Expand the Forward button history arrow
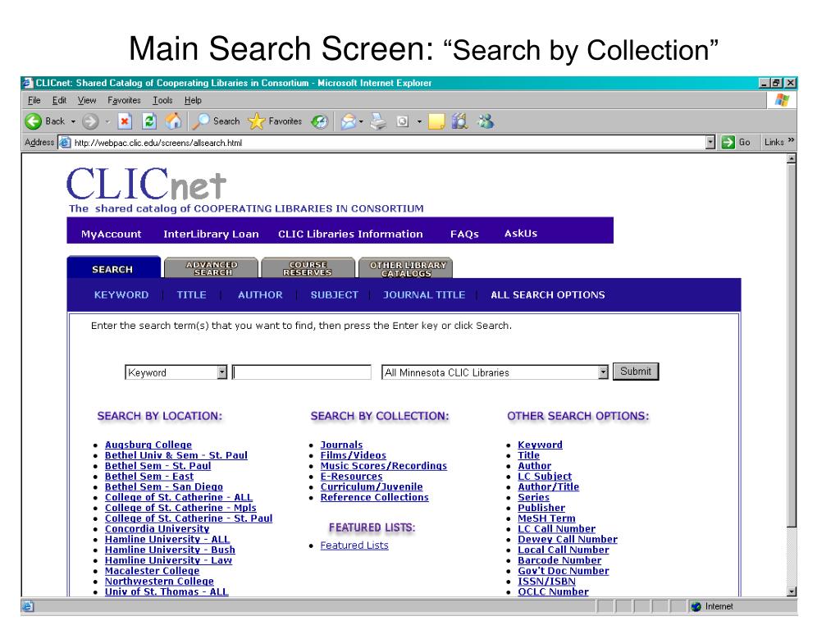Image resolution: width=840 pixels, height=630 pixels. [107, 121]
